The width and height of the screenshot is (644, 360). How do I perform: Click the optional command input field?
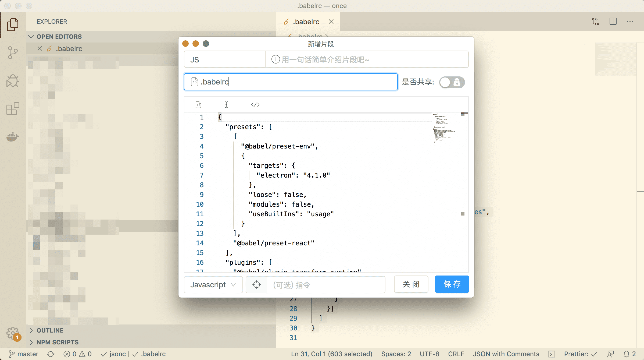click(x=326, y=284)
